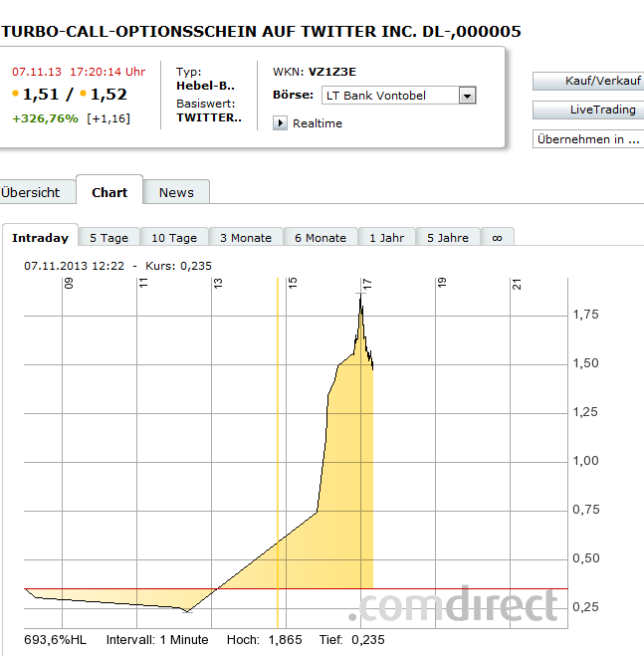
Task: Open the Börse dropdown arrow
Action: 468,96
